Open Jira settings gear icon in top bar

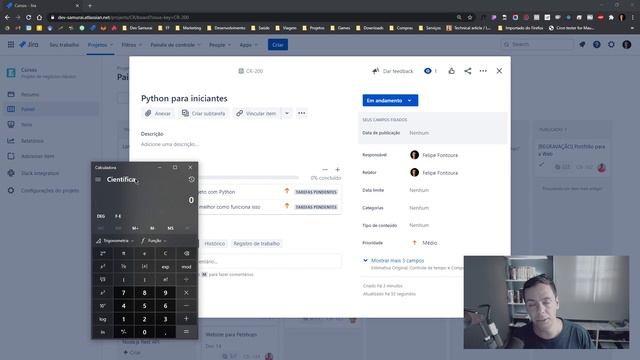611,44
